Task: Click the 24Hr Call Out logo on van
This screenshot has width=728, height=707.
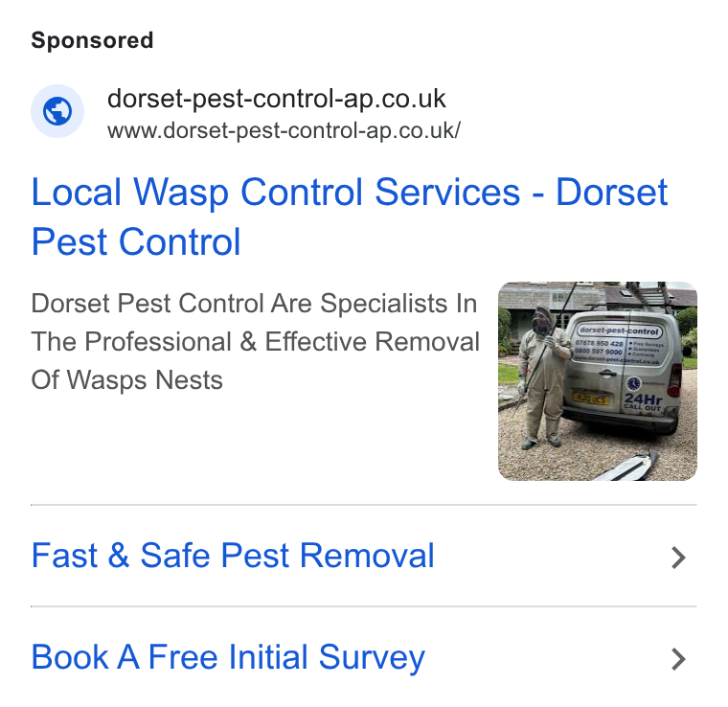Action: pyautogui.click(x=643, y=401)
